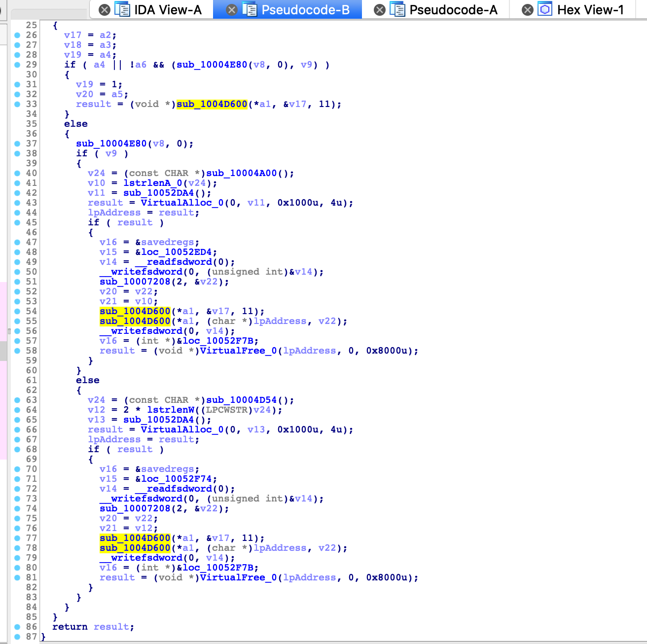Screen dimensions: 647x644
Task: Click highlighted sub_1004D600 on line 78
Action: tap(135, 548)
